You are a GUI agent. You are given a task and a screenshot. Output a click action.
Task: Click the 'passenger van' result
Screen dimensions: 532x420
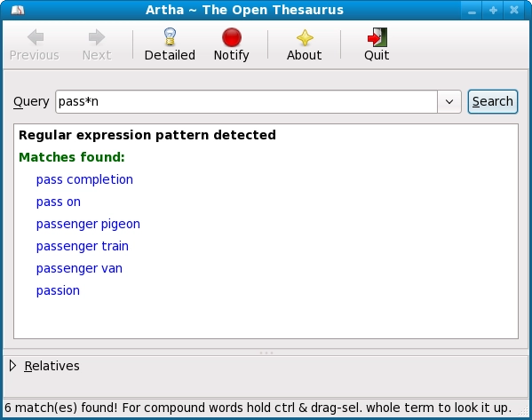[79, 269]
